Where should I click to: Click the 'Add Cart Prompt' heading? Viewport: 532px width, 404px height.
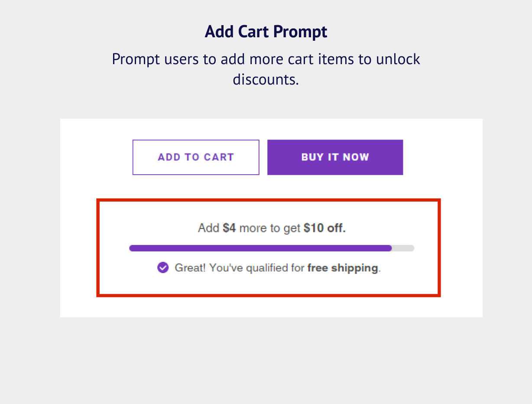pos(266,32)
